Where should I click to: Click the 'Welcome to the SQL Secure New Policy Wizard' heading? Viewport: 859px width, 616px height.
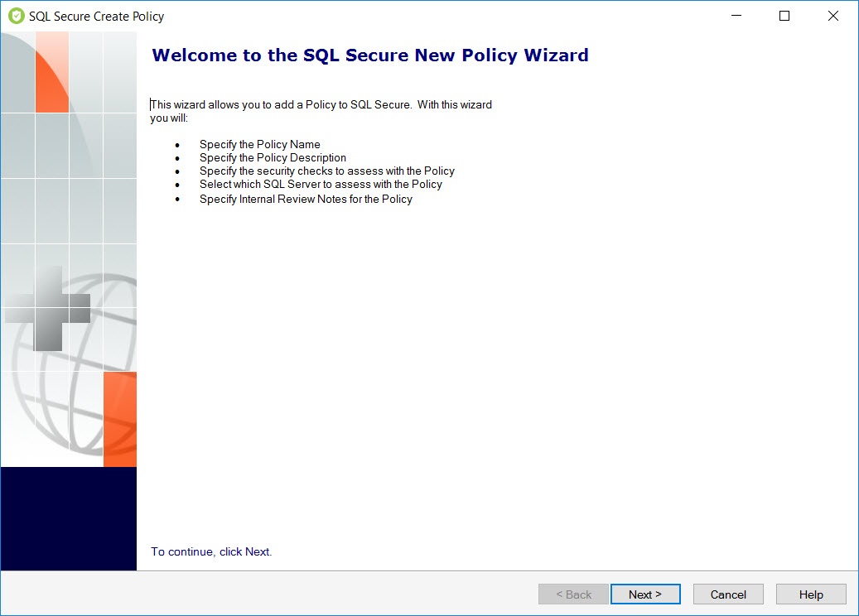tap(370, 55)
